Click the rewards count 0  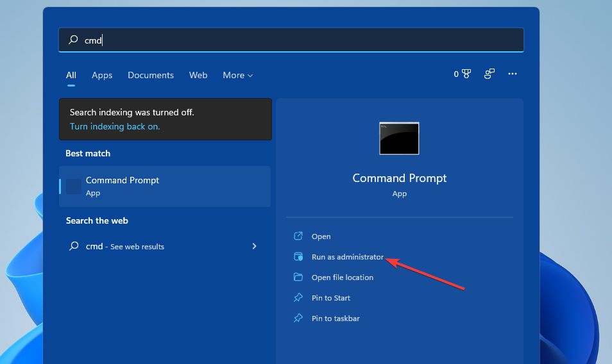click(x=456, y=74)
